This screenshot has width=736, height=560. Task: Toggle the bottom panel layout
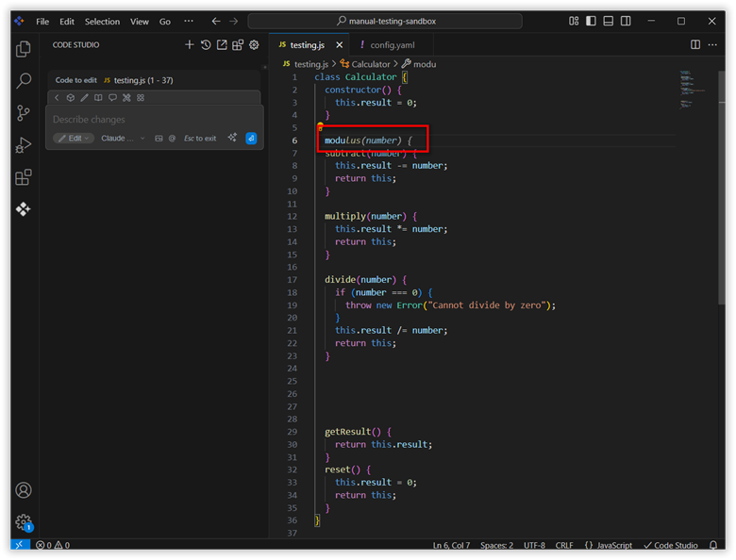click(x=609, y=21)
